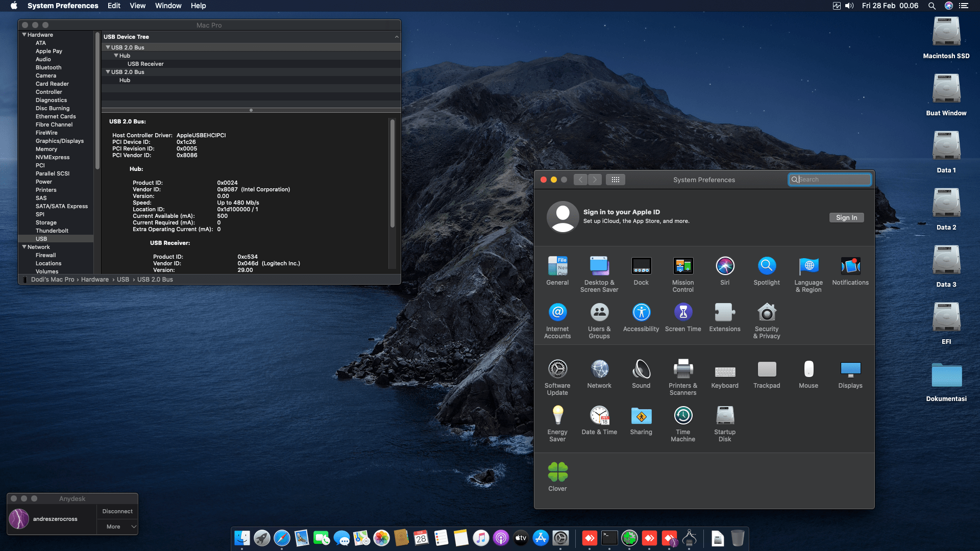Viewport: 980px width, 551px height.
Task: Select Graphics/Displays in Mac Pro sidebar
Action: (x=60, y=141)
